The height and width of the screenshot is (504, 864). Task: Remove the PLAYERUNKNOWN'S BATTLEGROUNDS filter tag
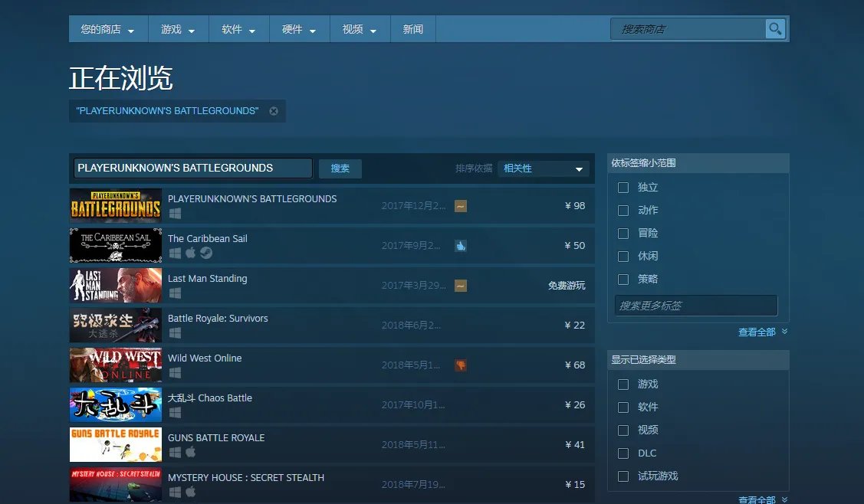coord(274,110)
